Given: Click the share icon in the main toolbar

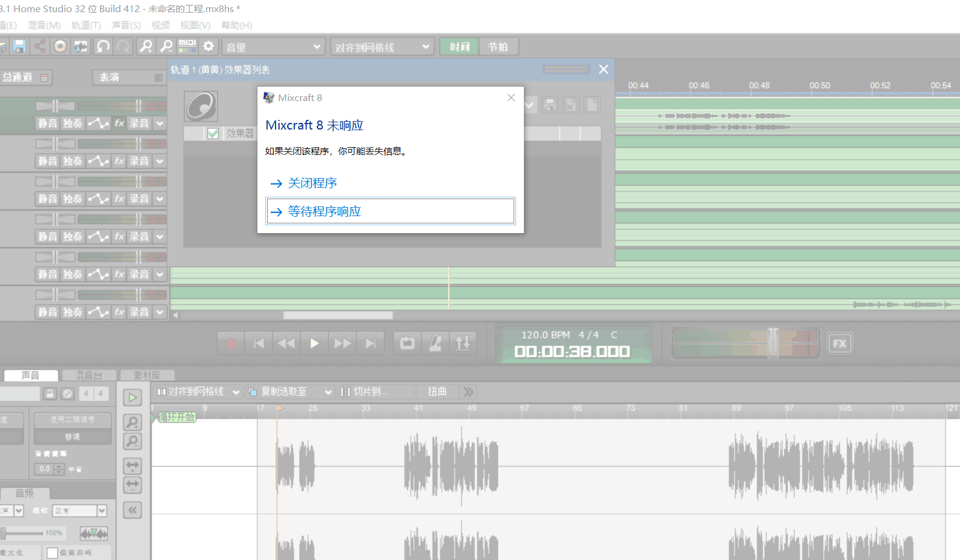Looking at the screenshot, I should (40, 47).
